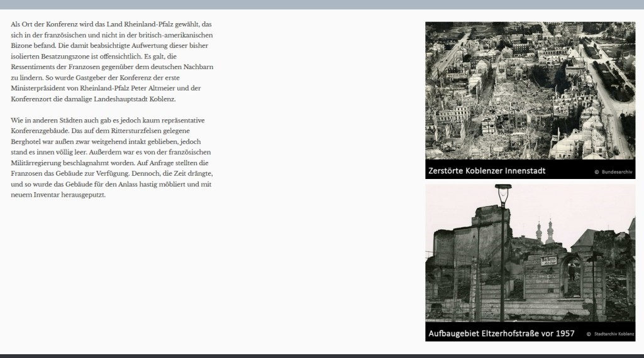Open the destroyed Koblenz city aerial photo

pyautogui.click(x=530, y=91)
